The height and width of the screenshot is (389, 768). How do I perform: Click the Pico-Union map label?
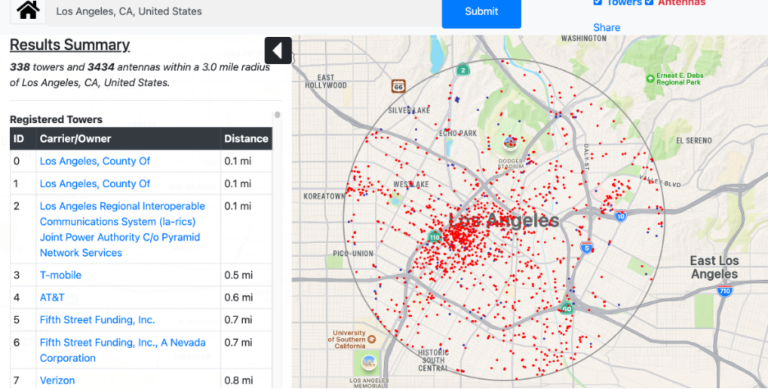[353, 253]
